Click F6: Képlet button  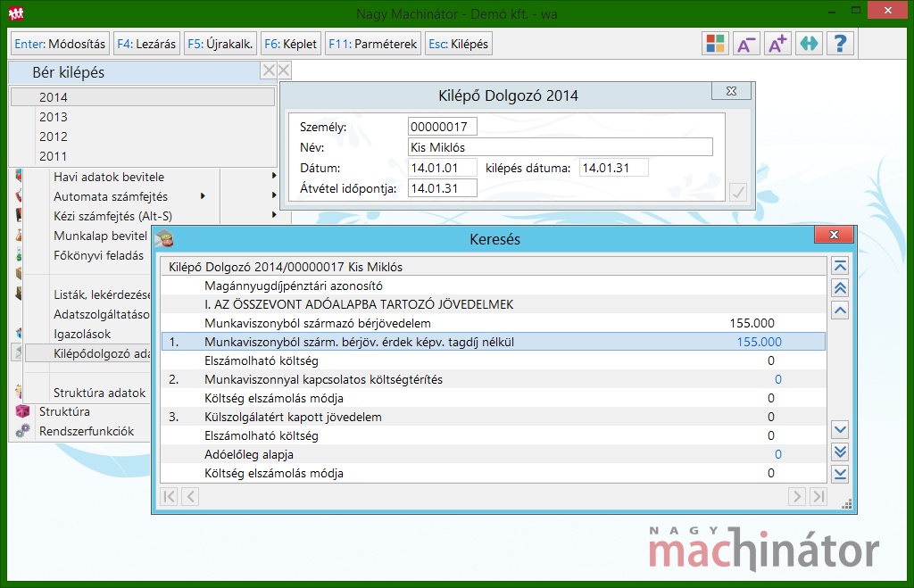[290, 44]
